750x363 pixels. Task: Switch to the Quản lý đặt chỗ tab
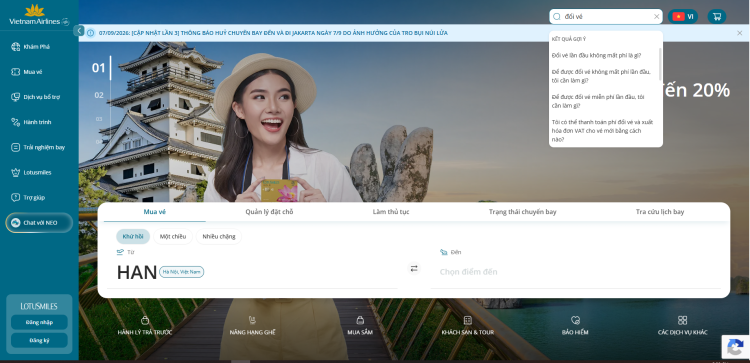point(269,212)
